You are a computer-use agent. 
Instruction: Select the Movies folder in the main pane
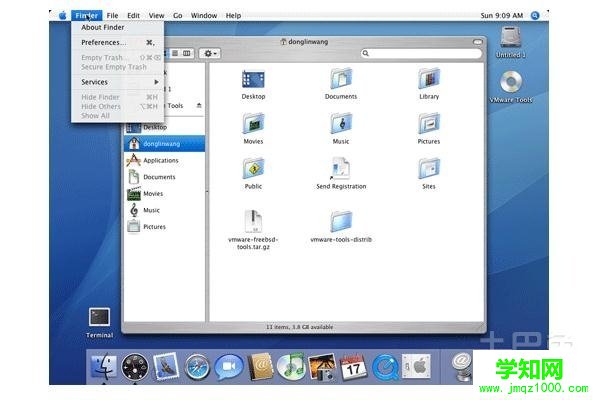253,124
